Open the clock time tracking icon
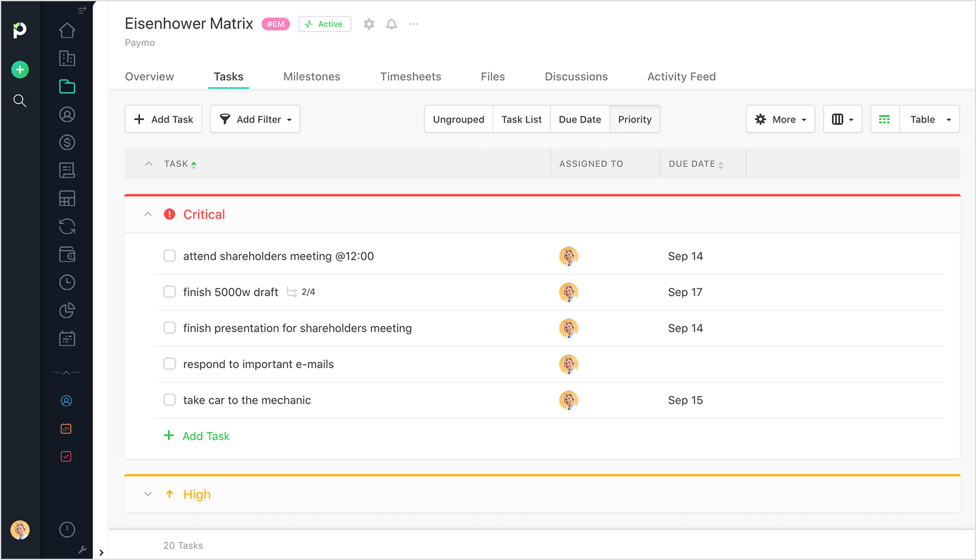 click(x=67, y=282)
